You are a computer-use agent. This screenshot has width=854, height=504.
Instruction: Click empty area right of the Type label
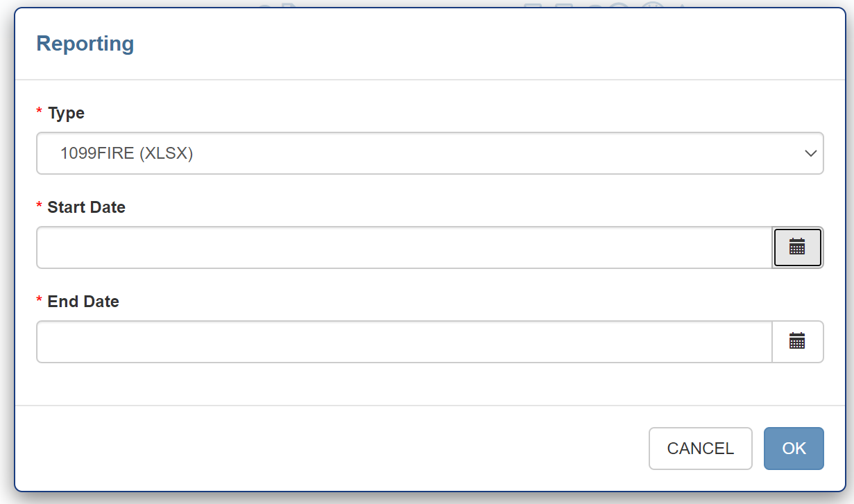(x=416, y=113)
